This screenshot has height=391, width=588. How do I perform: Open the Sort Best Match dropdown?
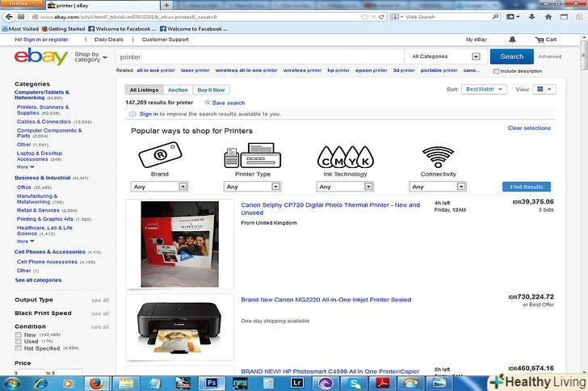pos(484,90)
